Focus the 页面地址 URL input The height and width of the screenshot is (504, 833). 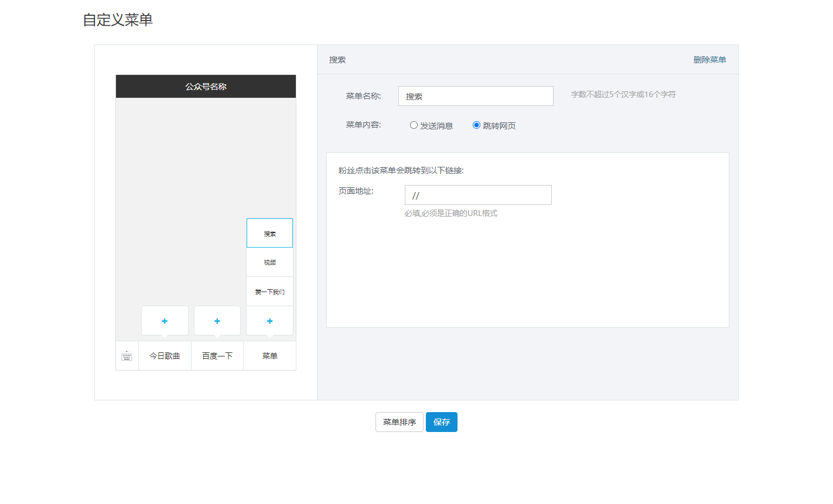478,195
